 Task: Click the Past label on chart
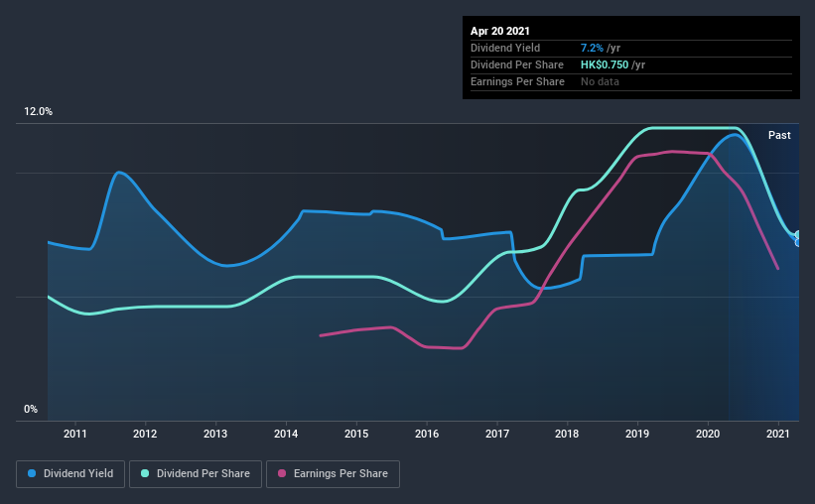point(779,135)
